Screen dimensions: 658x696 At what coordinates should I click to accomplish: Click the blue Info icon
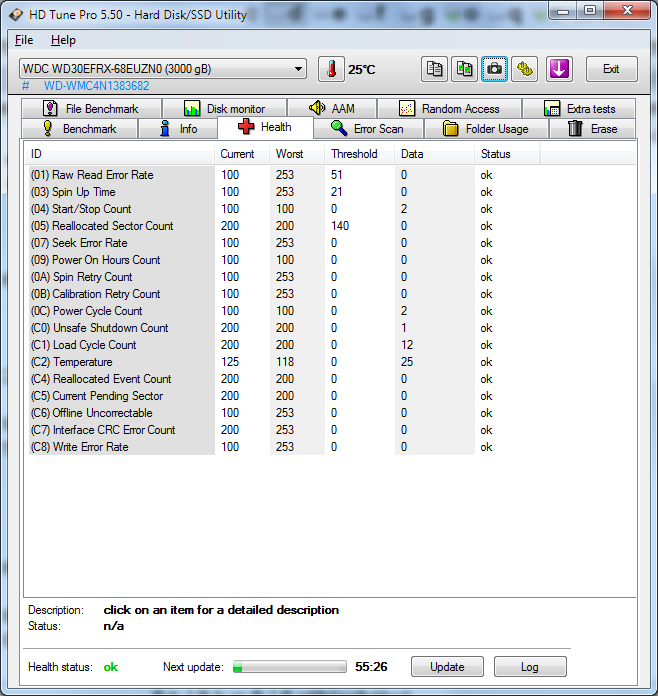click(165, 129)
